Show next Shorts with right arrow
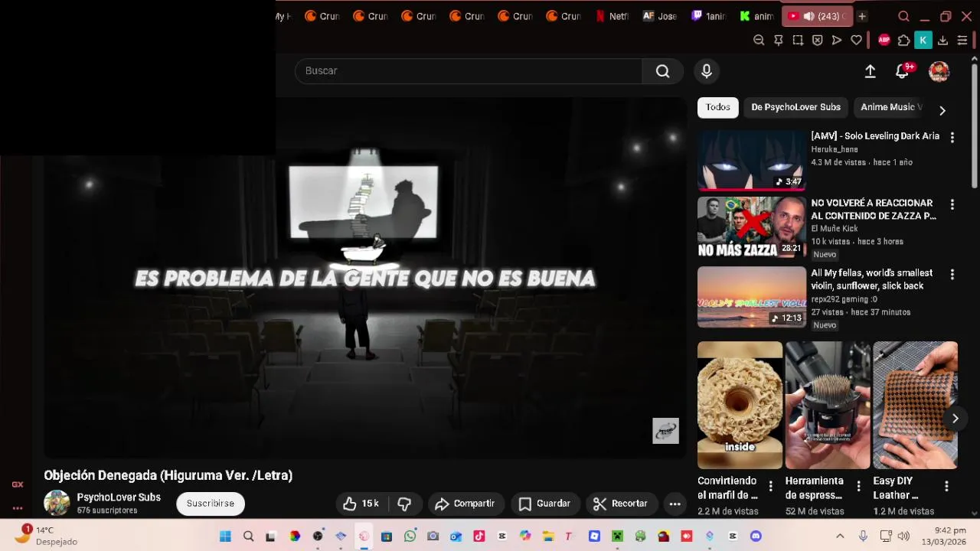980x551 pixels. point(955,419)
